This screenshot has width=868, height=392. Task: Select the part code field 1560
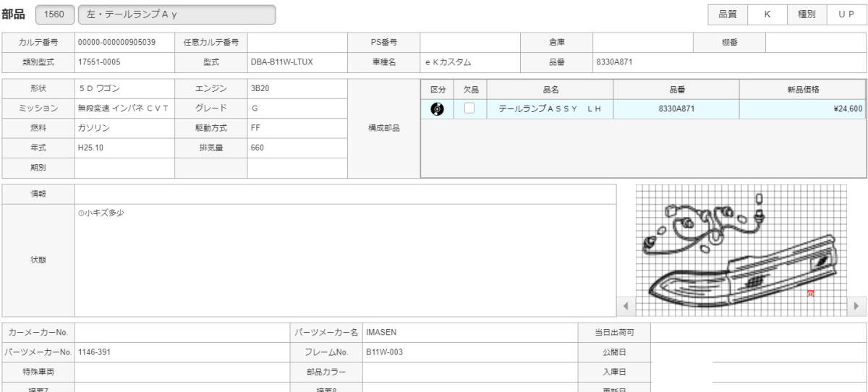point(54,14)
